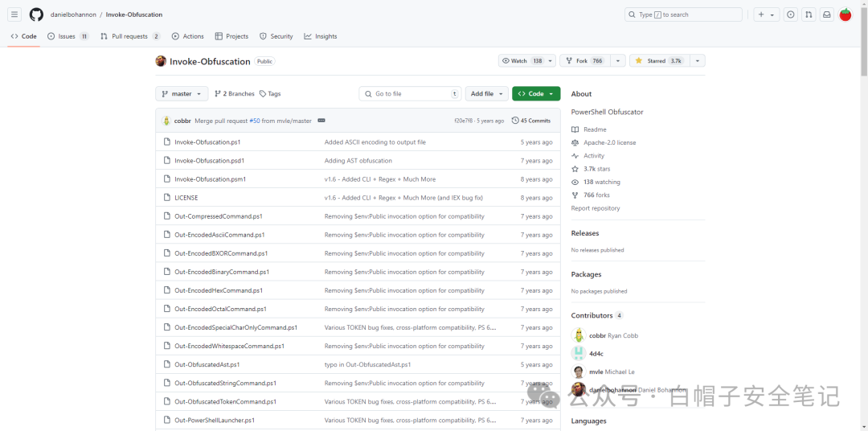Open the green Code dropdown

(x=536, y=93)
